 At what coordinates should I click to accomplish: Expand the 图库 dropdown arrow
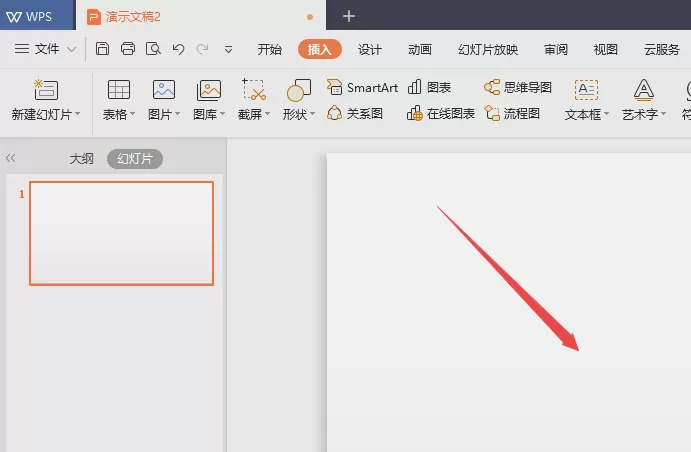coord(223,114)
